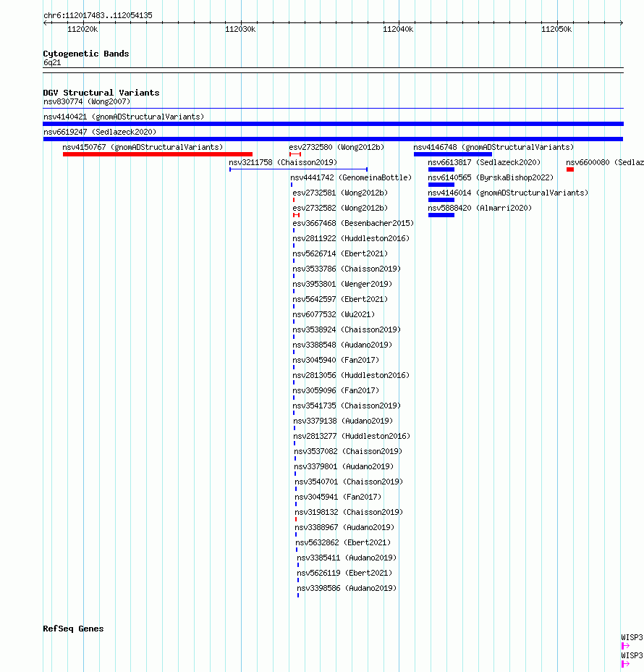Screen dimensions: 644x672
Task: Click nsv3379138 (Audano2019) label
Action: [x=343, y=421]
